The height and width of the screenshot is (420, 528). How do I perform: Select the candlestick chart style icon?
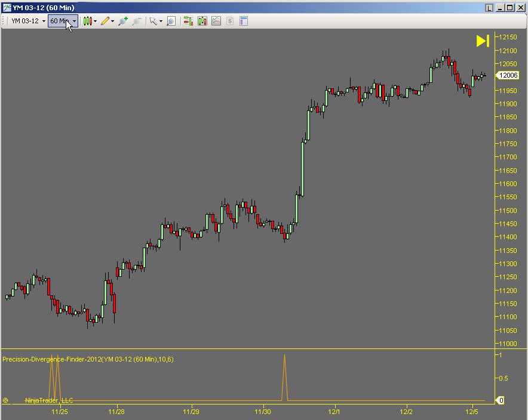pyautogui.click(x=87, y=21)
